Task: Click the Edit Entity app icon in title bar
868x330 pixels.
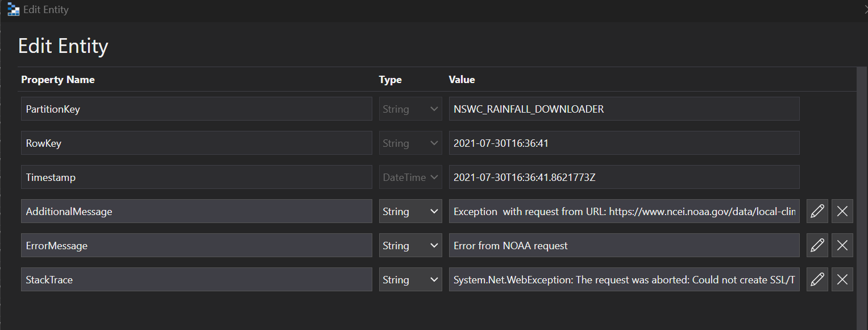Action: pyautogui.click(x=13, y=10)
